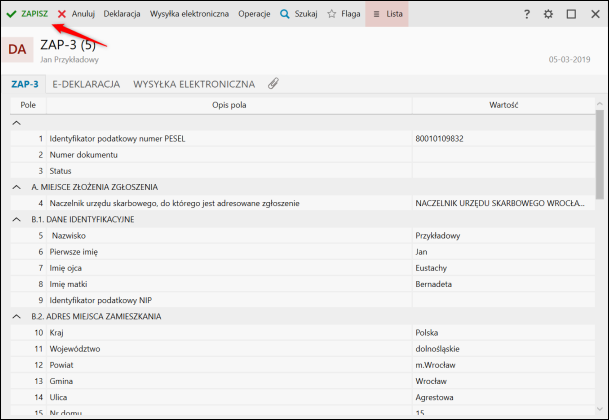Viewport: 609px width, 420px height.
Task: Click the Lista label
Action: click(x=394, y=14)
